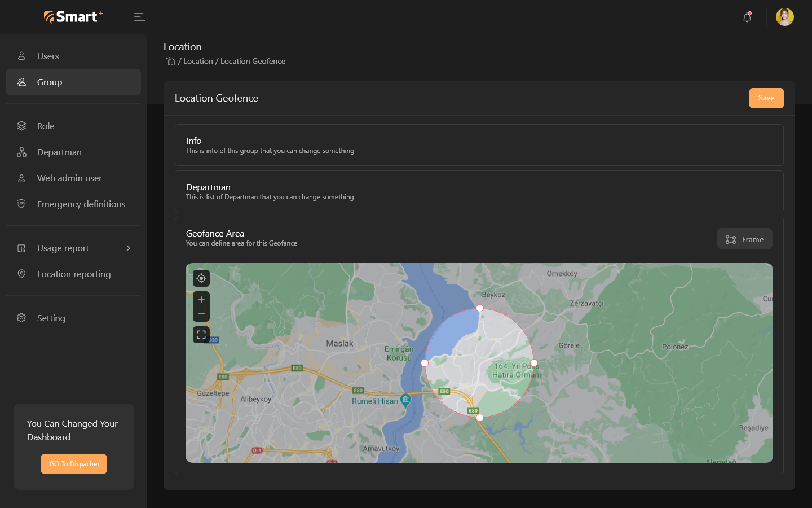Zoom in on the map

click(201, 300)
